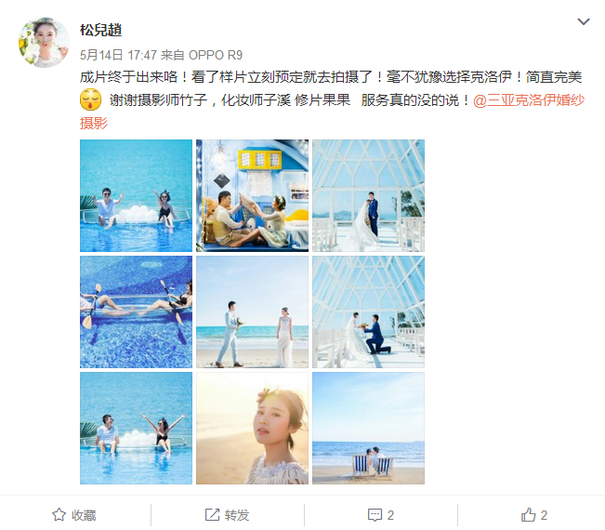The height and width of the screenshot is (530, 605).
Task: Open 松兒趙 profile avatar
Action: point(44,42)
